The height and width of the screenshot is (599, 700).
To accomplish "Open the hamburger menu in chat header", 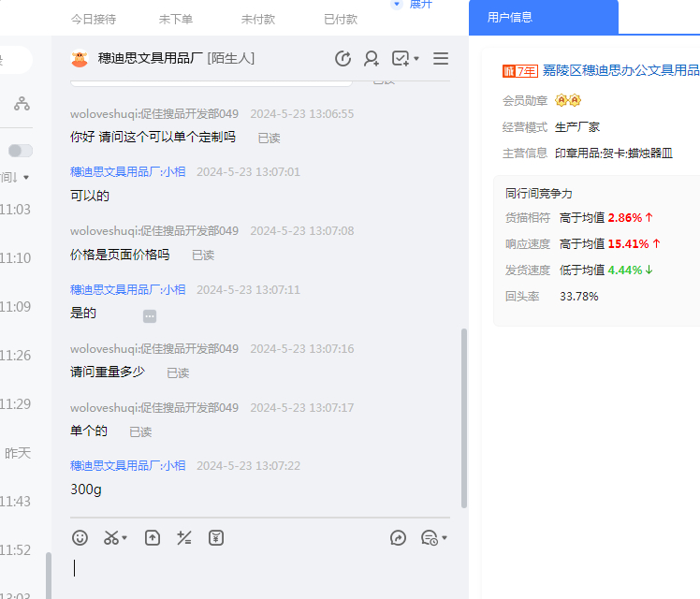I will coord(441,59).
